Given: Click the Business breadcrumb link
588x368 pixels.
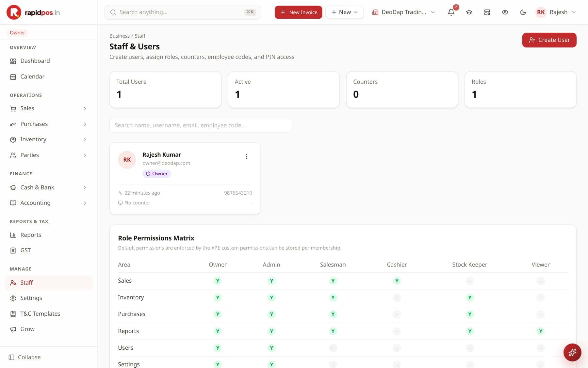Looking at the screenshot, I should click(x=120, y=36).
